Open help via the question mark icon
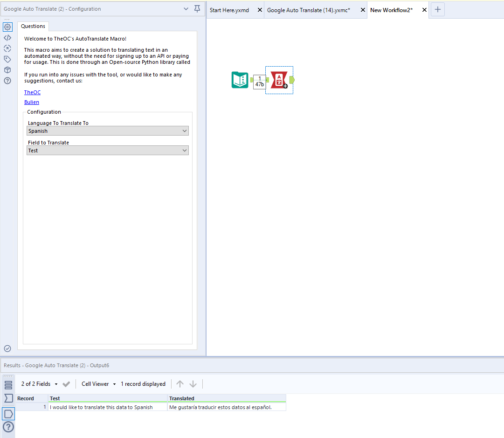Viewport: 504px width, 438px height. [7, 80]
